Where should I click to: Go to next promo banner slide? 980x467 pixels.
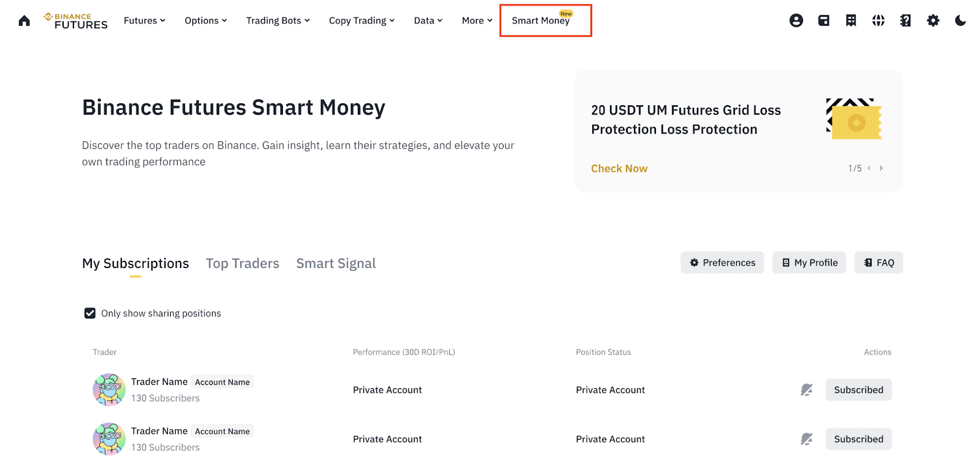click(881, 168)
